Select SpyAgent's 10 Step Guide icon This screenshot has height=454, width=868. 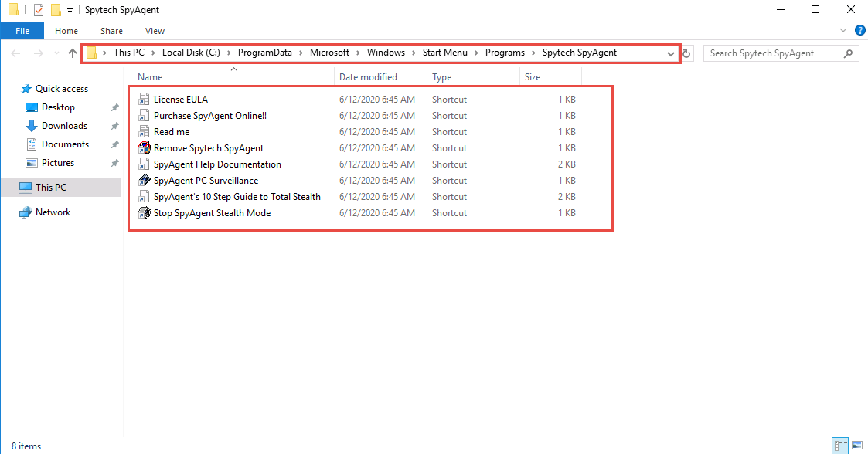pos(144,196)
